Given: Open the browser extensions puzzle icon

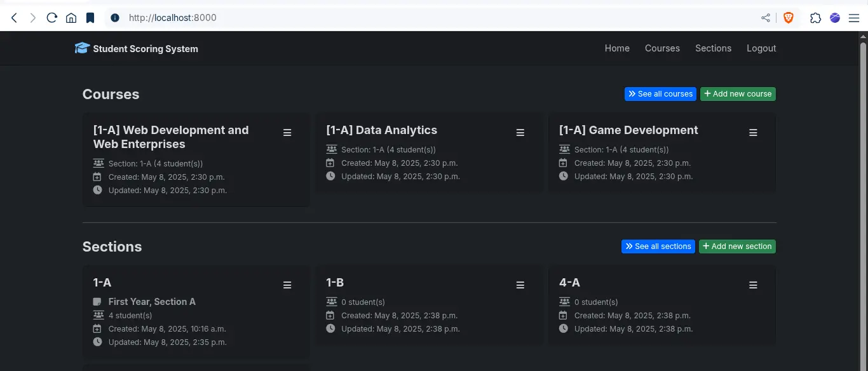Looking at the screenshot, I should [815, 18].
